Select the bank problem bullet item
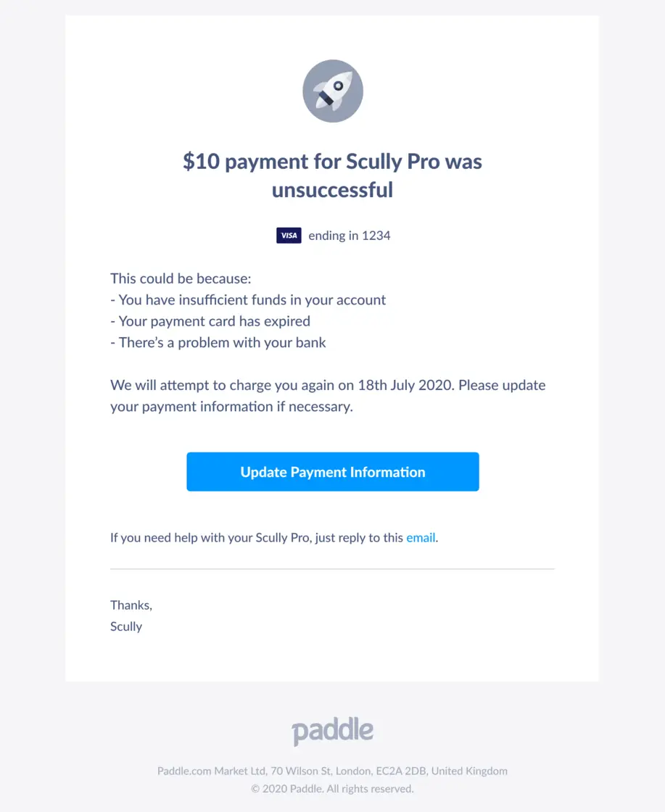Screen dimensions: 665x812 218,342
